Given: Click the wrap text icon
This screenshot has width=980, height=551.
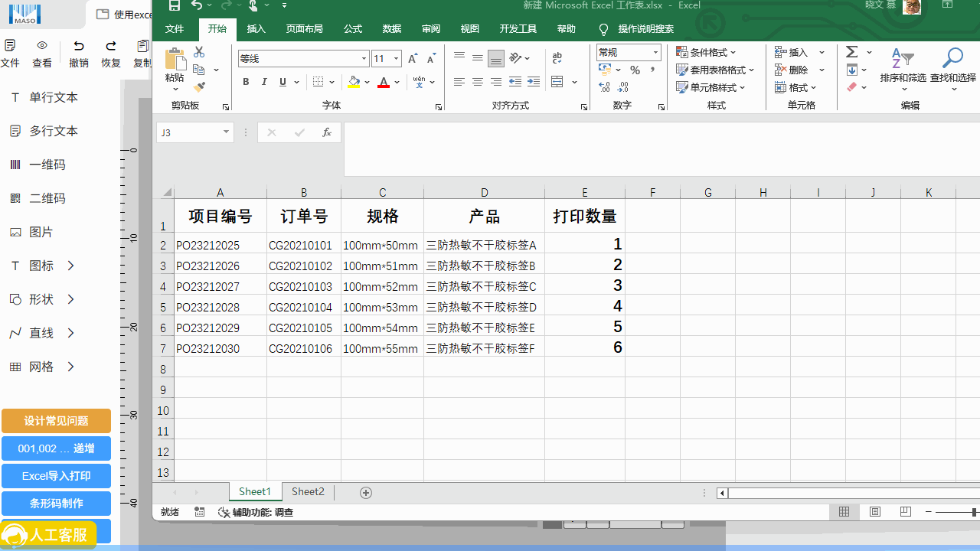Looking at the screenshot, I should [557, 58].
